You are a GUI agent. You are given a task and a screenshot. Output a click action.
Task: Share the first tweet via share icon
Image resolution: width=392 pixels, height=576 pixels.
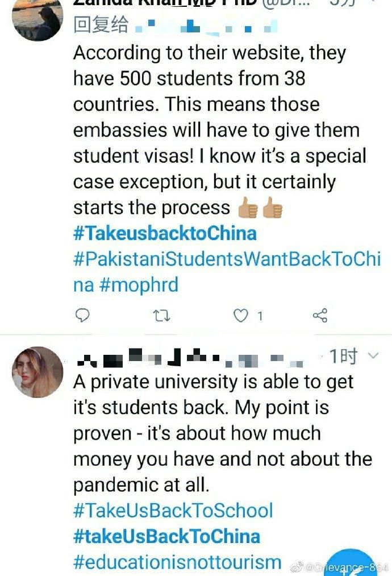(320, 316)
